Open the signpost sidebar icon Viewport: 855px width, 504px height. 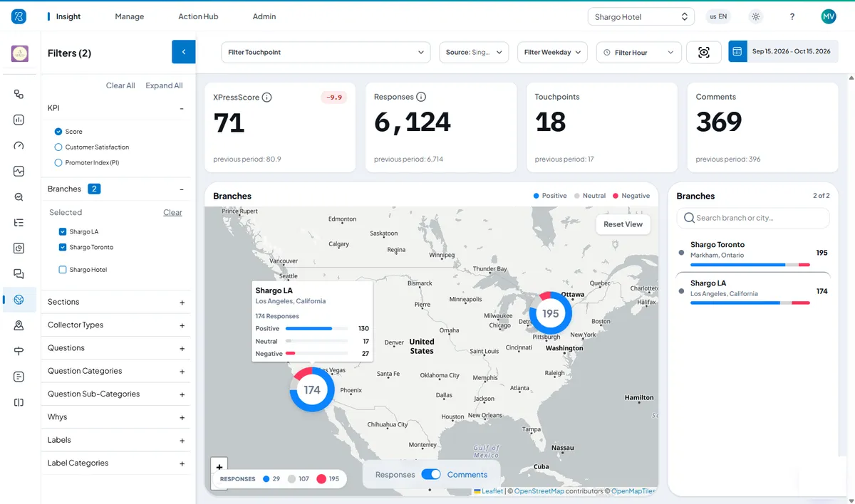[x=19, y=351]
